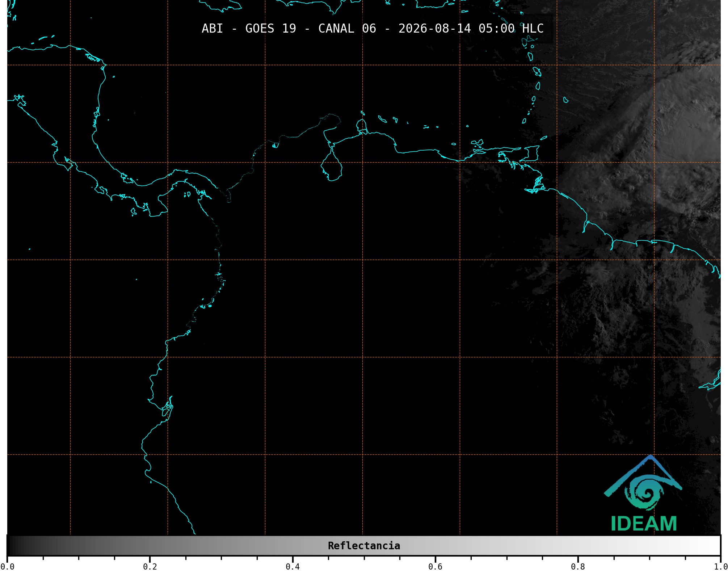This screenshot has width=728, height=571.
Task: Click the 0.2 colorbar tick label
Action: click(150, 567)
